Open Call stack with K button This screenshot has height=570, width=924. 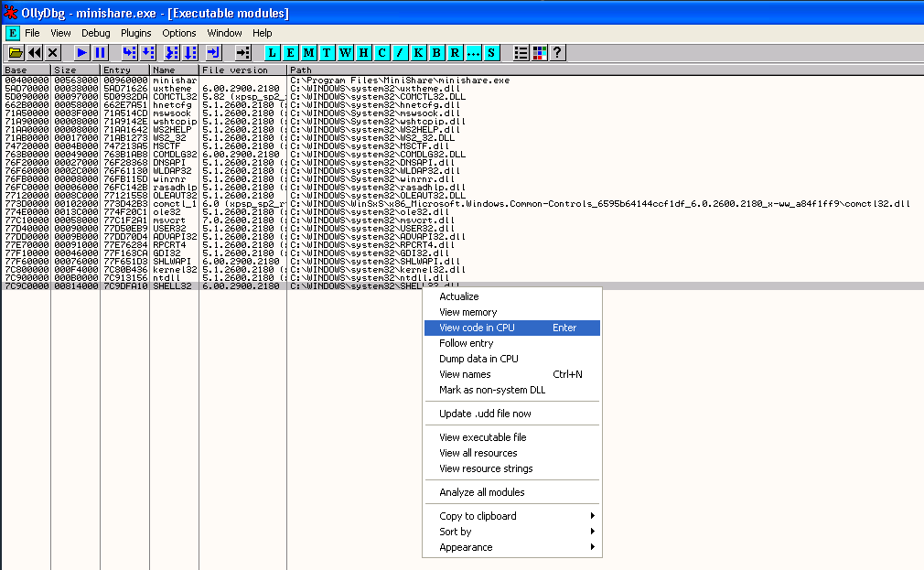pos(418,53)
